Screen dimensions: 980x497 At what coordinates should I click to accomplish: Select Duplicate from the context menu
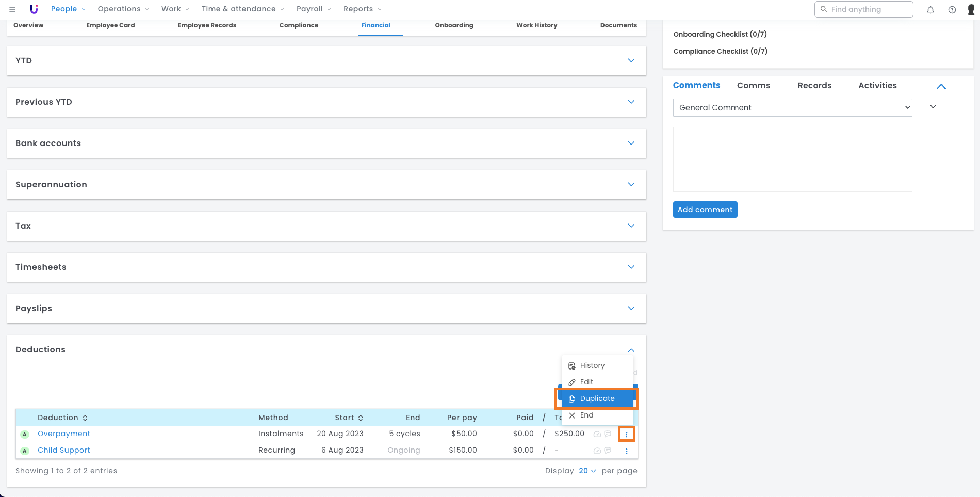(597, 398)
